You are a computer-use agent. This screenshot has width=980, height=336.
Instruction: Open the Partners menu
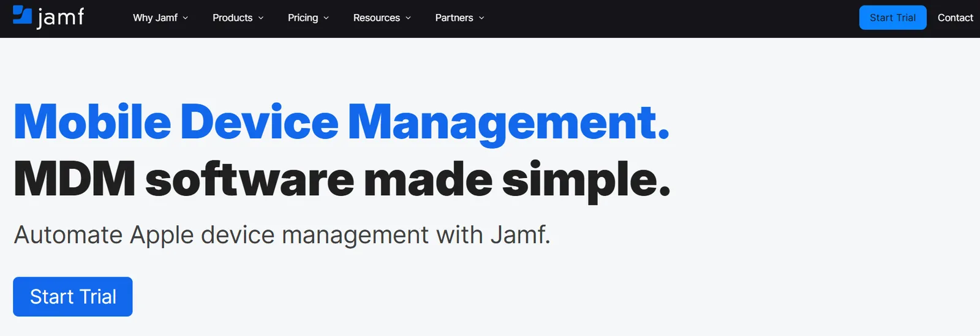point(454,18)
